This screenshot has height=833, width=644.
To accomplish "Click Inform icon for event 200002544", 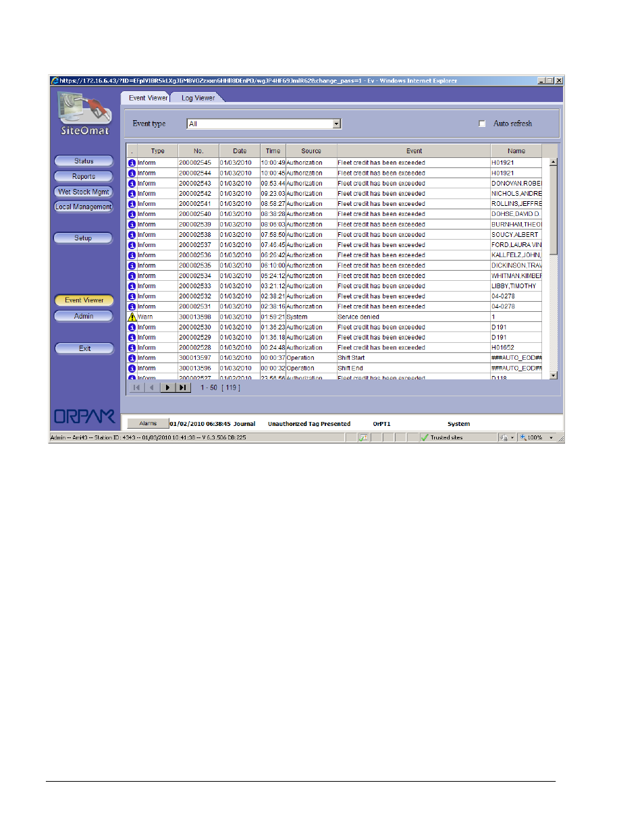I will coord(132,173).
